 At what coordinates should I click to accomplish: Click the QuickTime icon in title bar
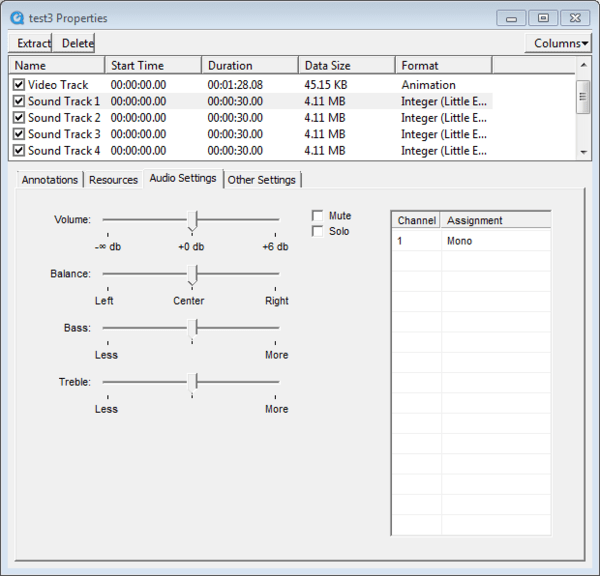point(17,18)
